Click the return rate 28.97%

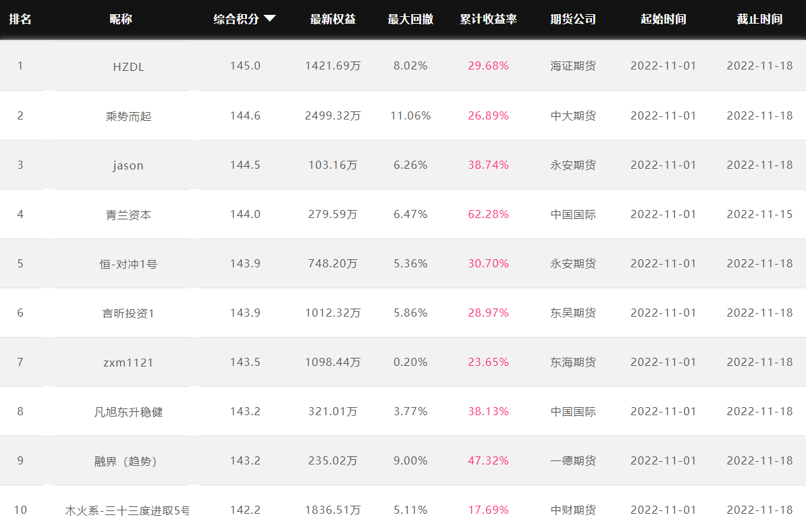click(x=488, y=313)
